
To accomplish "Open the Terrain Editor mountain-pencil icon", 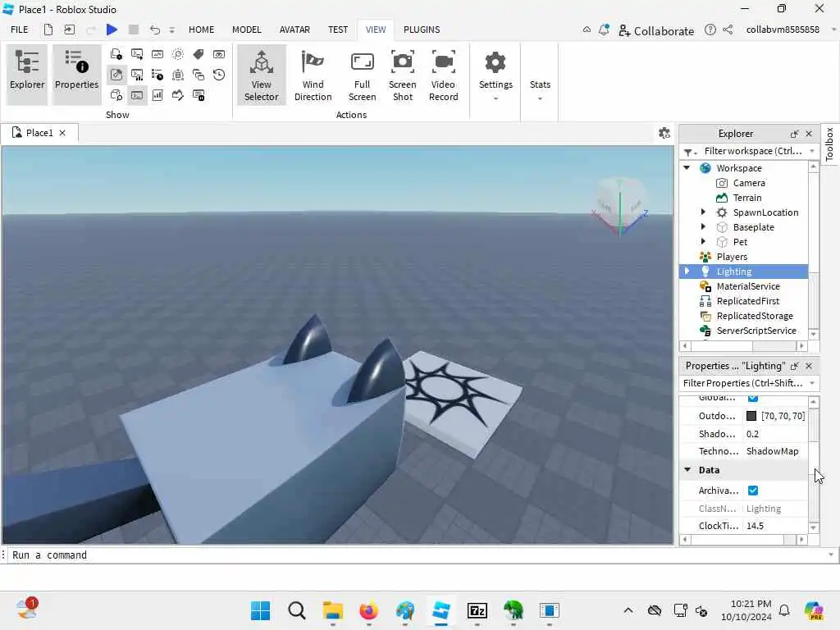I will click(x=178, y=95).
